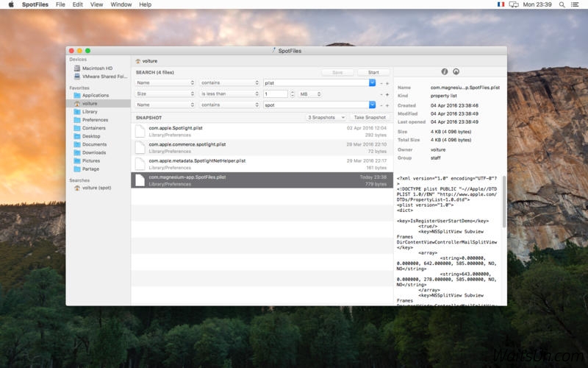The image size is (588, 368).
Task: Open SpotFiles application menu
Action: pyautogui.click(x=35, y=4)
